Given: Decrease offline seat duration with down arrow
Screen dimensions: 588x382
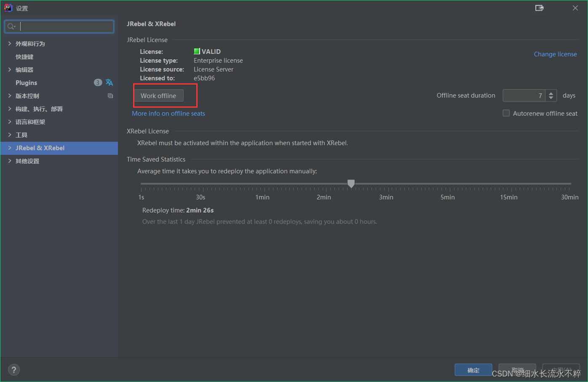Looking at the screenshot, I should (x=551, y=98).
